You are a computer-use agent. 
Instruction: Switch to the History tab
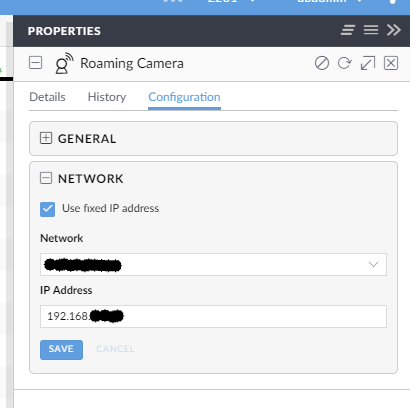point(107,97)
